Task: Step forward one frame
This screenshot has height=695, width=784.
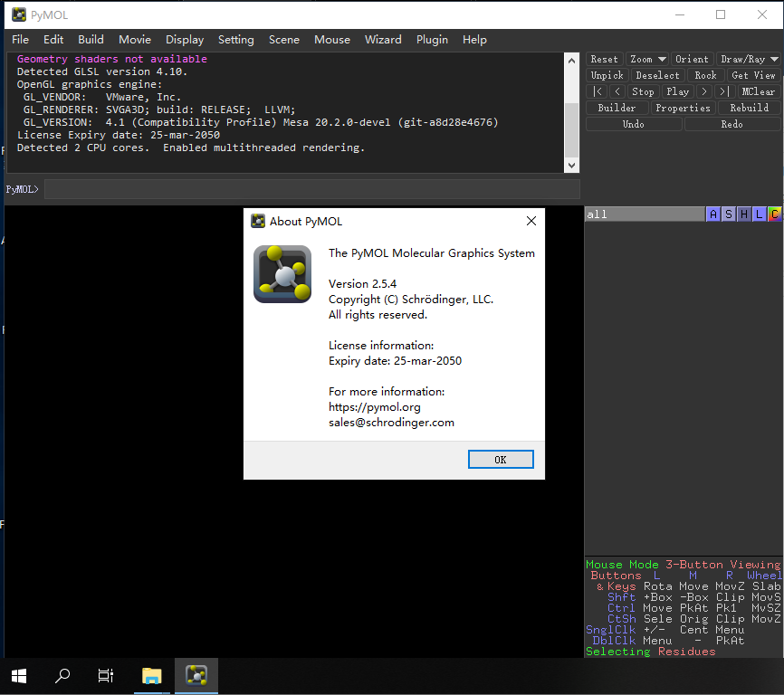Action: [704, 91]
